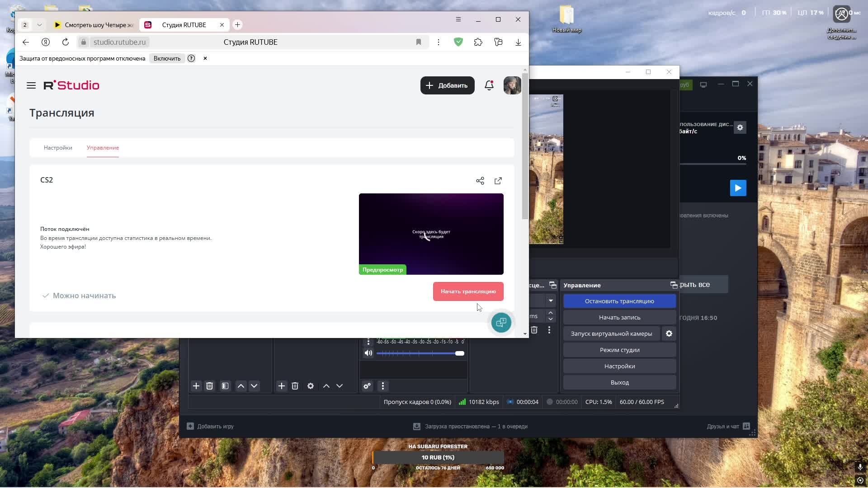Click Остановить трансляцию in OBS

click(x=619, y=301)
